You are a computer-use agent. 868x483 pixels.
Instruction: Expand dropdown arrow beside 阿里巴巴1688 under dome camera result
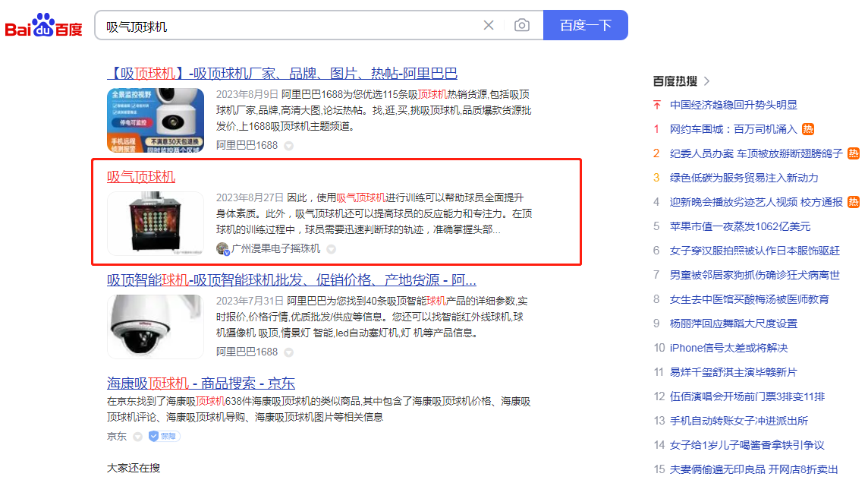coord(288,352)
